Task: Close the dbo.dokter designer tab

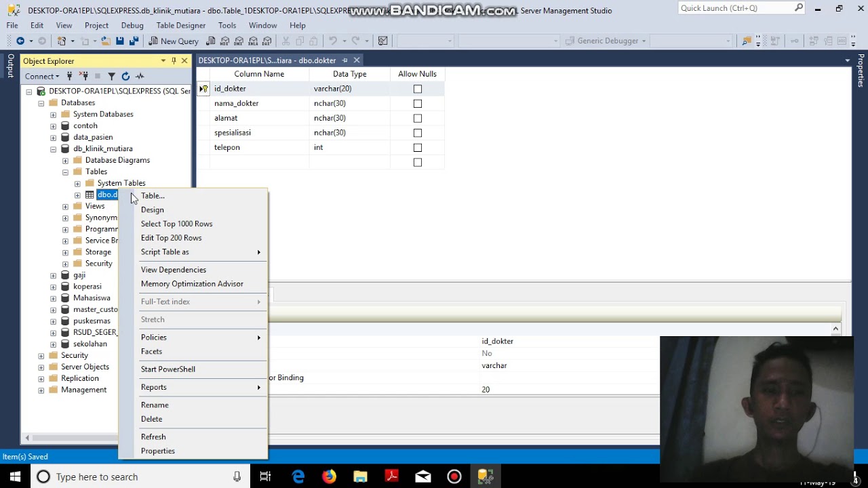Action: [357, 60]
